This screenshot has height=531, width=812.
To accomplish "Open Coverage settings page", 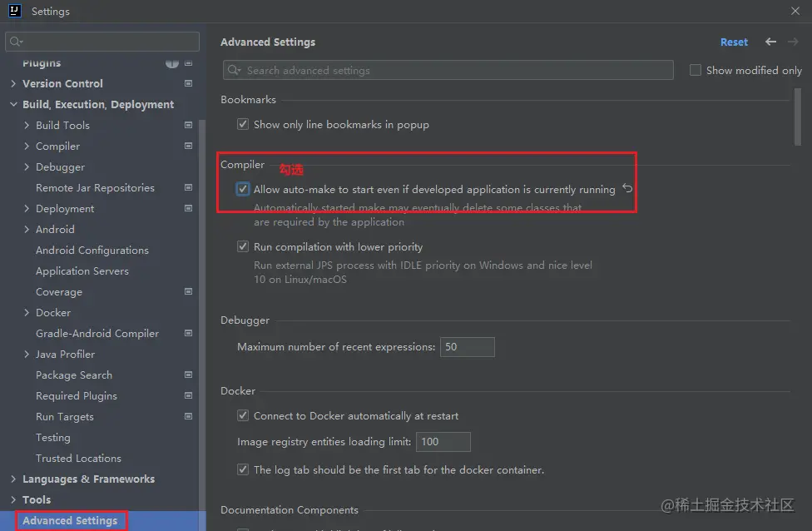I will pyautogui.click(x=59, y=291).
